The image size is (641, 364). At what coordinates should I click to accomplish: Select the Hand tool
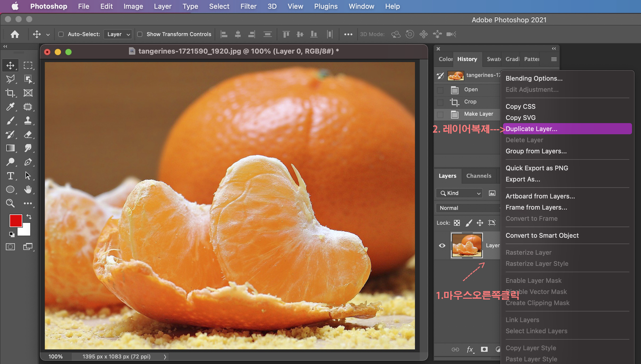(28, 189)
